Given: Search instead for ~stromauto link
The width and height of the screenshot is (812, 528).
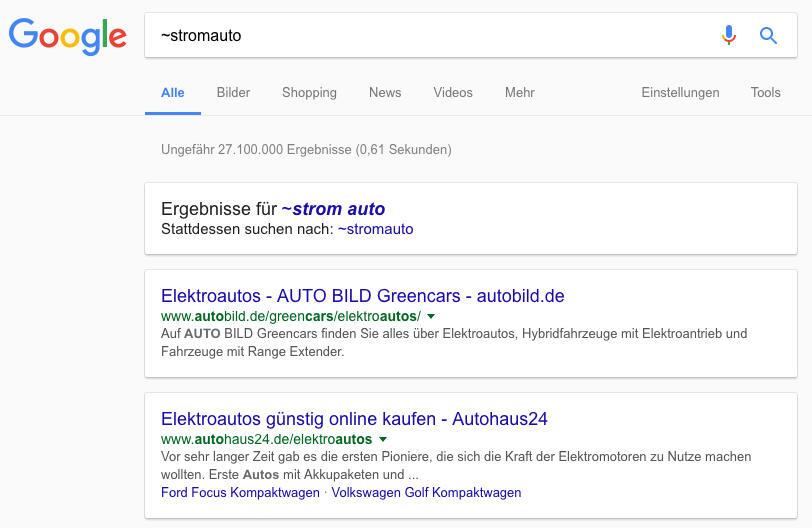Looking at the screenshot, I should coord(375,229).
